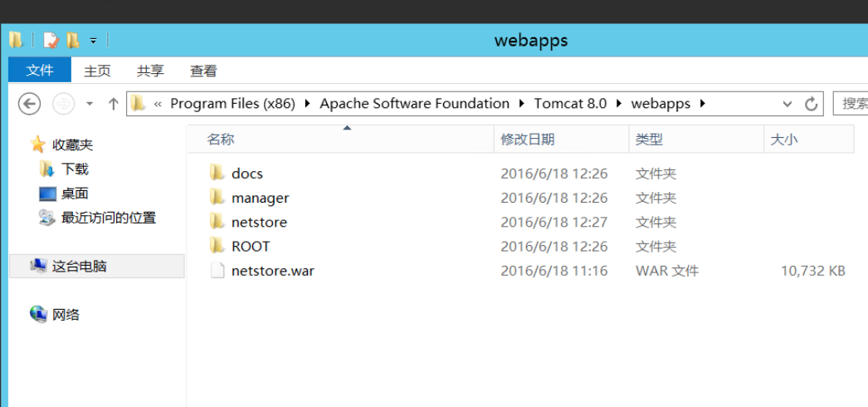Open the recent locations dropdown arrow
The height and width of the screenshot is (407, 868).
pos(90,104)
